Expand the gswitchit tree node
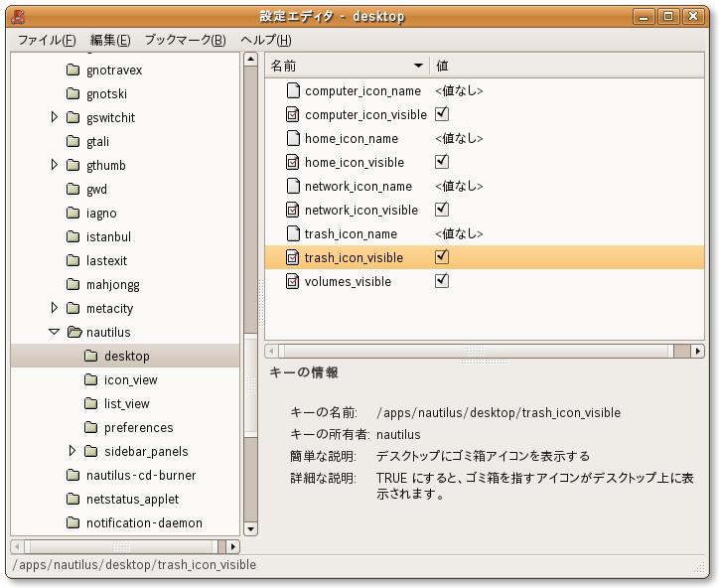This screenshot has width=719, height=588. point(54,117)
